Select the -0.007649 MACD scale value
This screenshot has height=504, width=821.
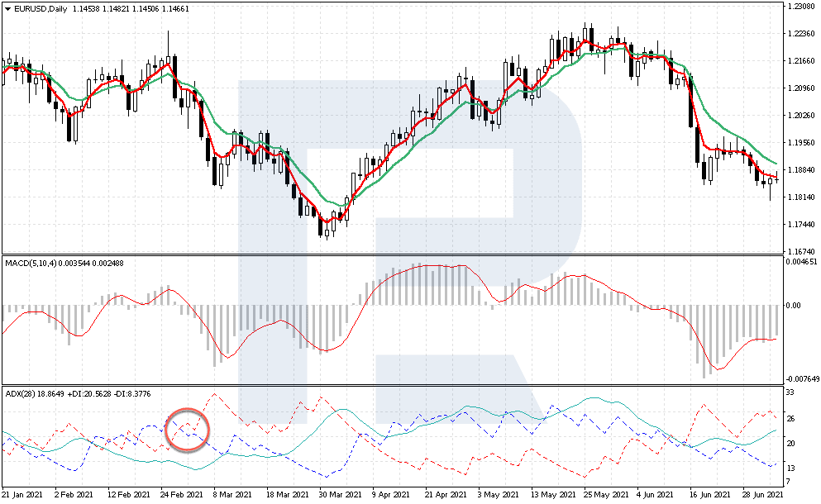pyautogui.click(x=800, y=379)
